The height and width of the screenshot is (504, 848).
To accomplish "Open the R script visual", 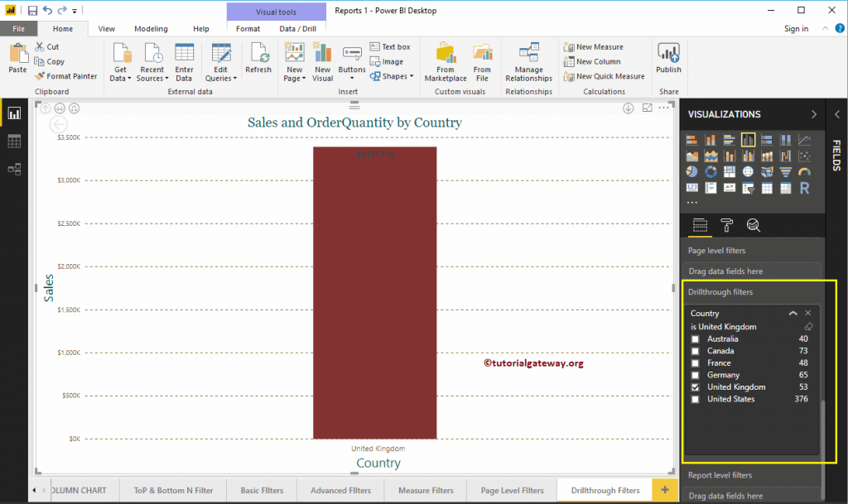I will click(x=804, y=190).
